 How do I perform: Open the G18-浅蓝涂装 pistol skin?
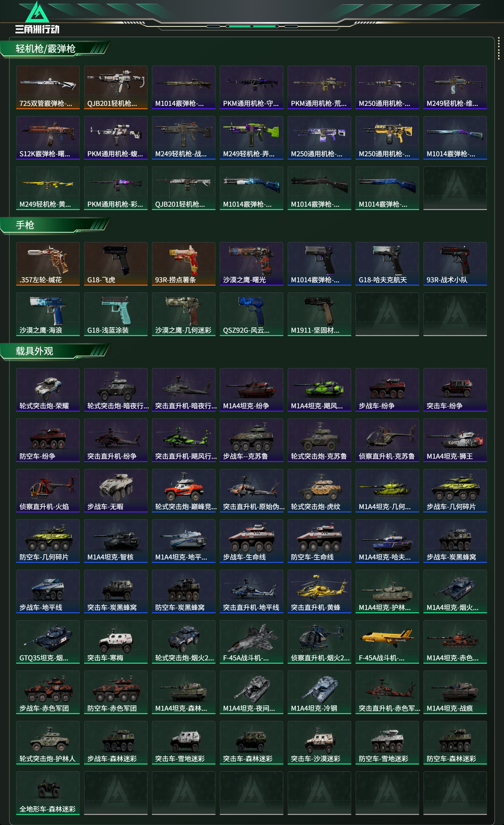click(x=116, y=314)
